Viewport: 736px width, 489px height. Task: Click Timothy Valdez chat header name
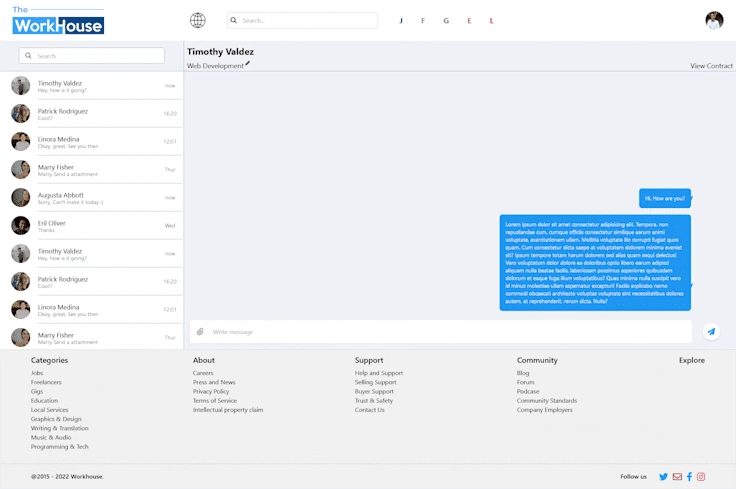point(220,52)
